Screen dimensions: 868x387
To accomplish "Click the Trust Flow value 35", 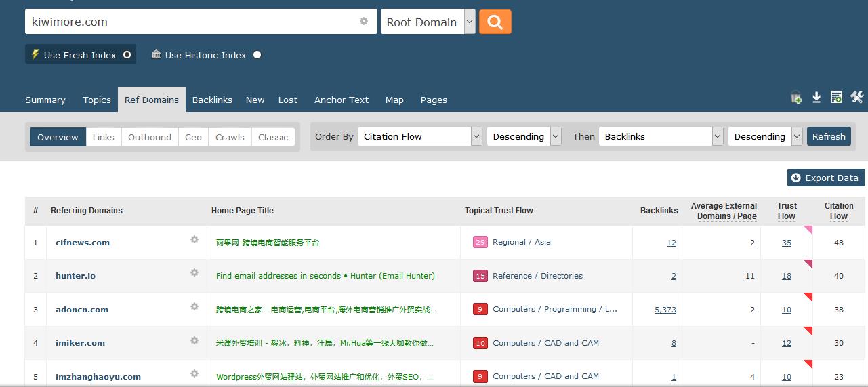I will click(787, 243).
